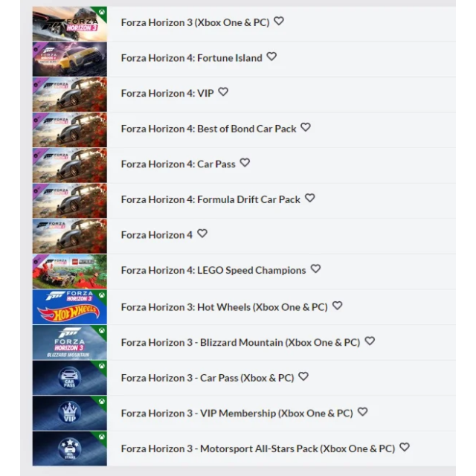Favorite the Formula Drift Car Pack heart
Image resolution: width=476 pixels, height=476 pixels.
tap(309, 198)
